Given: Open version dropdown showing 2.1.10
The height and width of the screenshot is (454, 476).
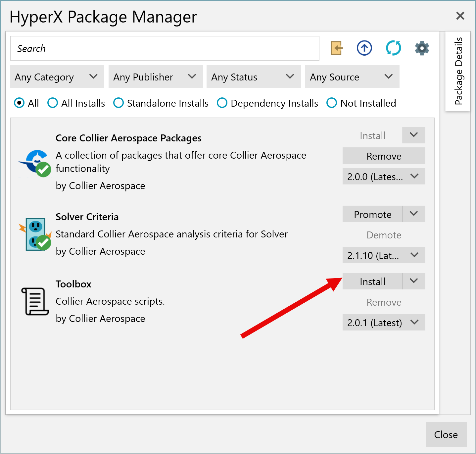Looking at the screenshot, I should click(x=384, y=255).
